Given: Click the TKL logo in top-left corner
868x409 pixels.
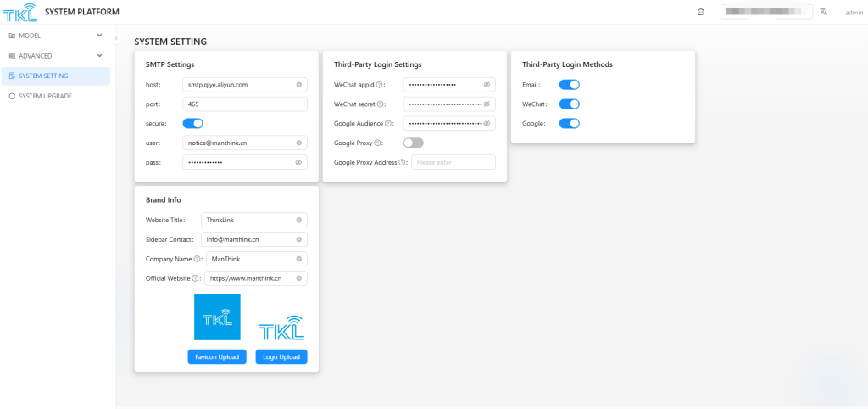Looking at the screenshot, I should pyautogui.click(x=20, y=12).
